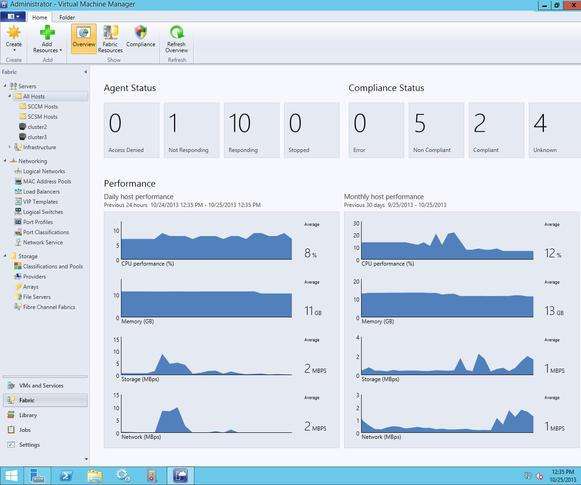581x485 pixels.
Task: Open Infrastructure node
Action: (35, 147)
